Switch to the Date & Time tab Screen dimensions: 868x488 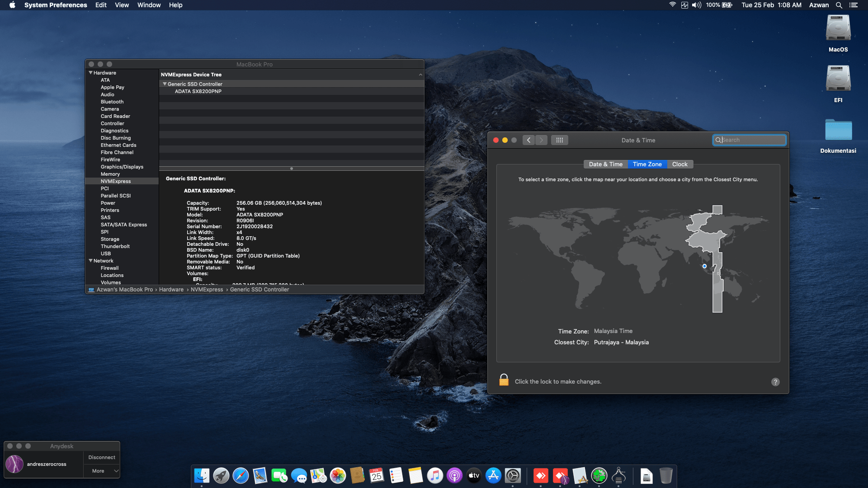(x=606, y=164)
